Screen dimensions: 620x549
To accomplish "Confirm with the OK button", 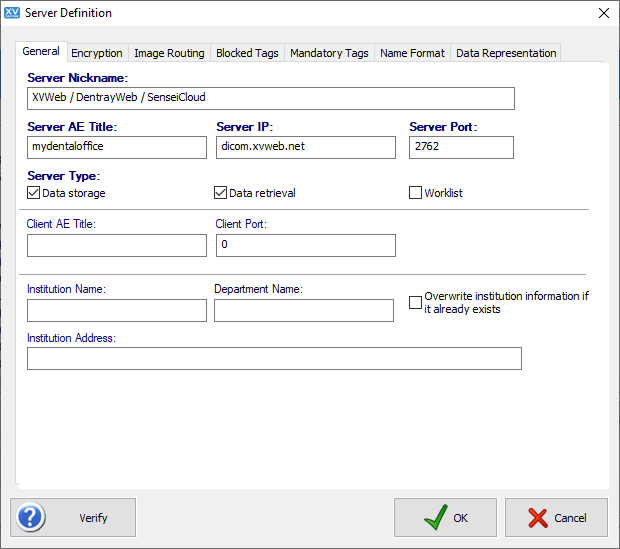I will coord(445,517).
